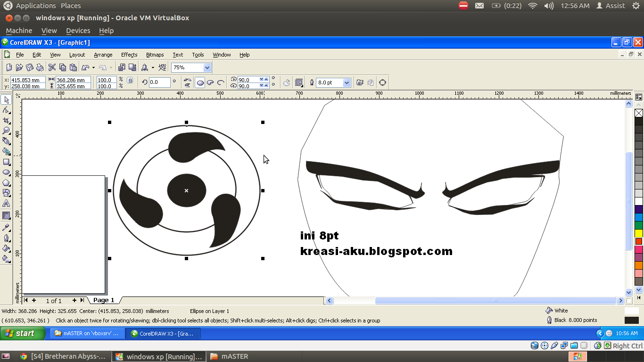This screenshot has width=644, height=362.
Task: Click the Paste icon
Action: tap(73, 67)
